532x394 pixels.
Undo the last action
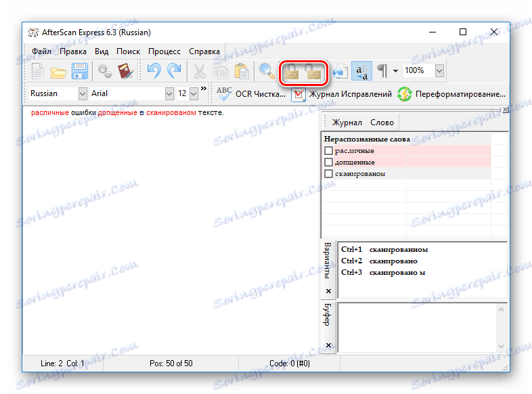click(154, 71)
